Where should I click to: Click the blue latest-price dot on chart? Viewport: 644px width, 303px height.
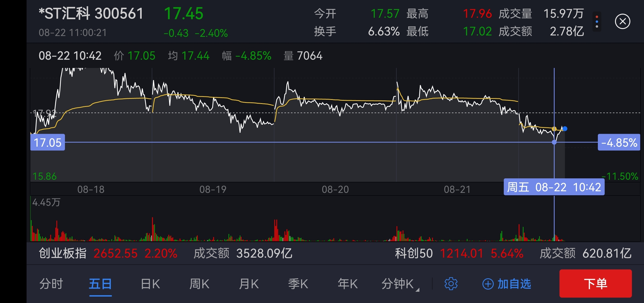coord(565,129)
